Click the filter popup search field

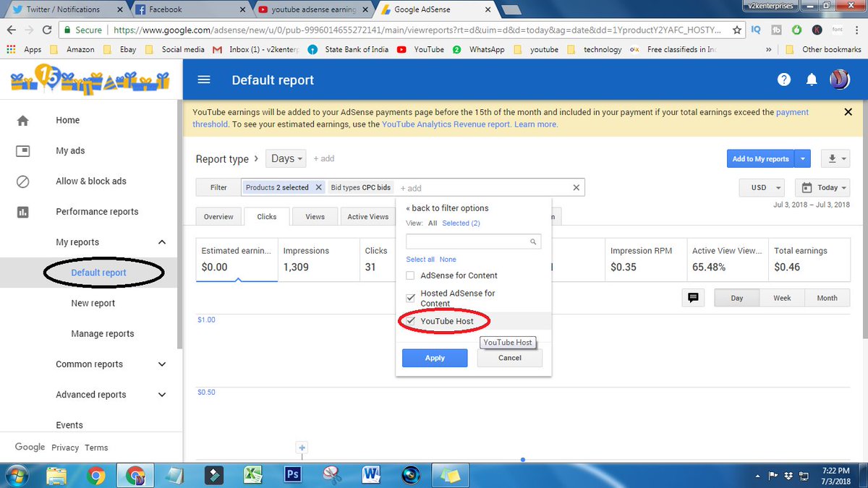(x=473, y=242)
